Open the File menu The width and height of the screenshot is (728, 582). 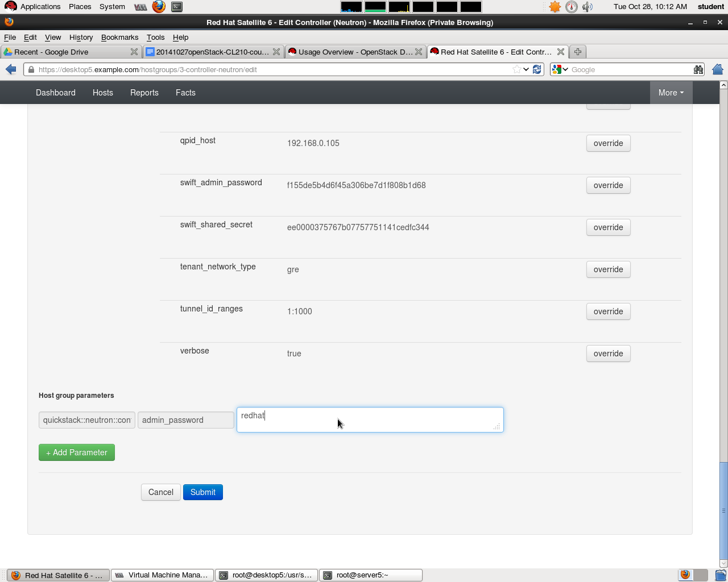tap(10, 37)
